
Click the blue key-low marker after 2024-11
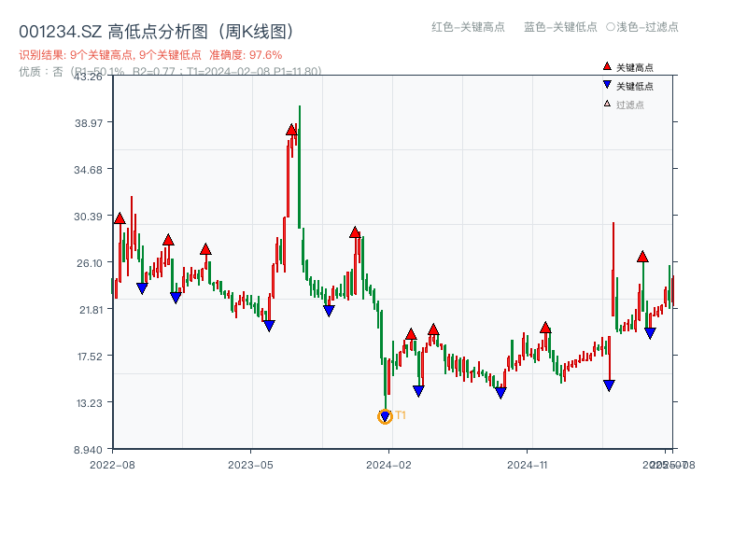pos(609,383)
